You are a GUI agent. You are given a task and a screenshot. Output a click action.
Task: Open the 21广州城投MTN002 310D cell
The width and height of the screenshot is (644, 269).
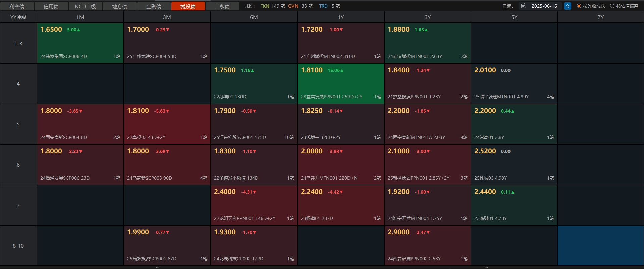(341, 43)
